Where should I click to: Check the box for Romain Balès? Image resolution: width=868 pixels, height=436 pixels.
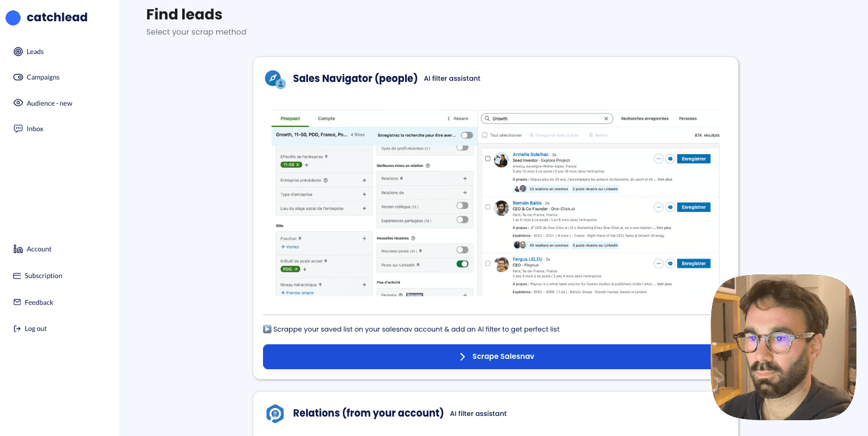[488, 207]
